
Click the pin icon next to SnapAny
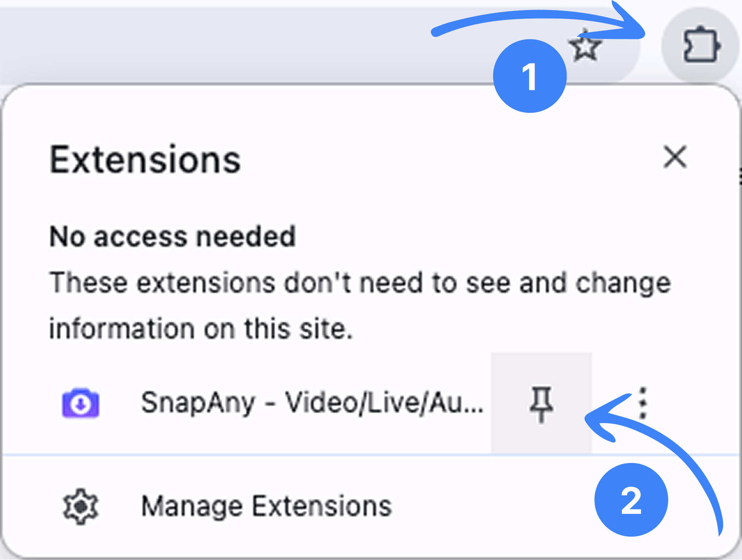[x=541, y=404]
